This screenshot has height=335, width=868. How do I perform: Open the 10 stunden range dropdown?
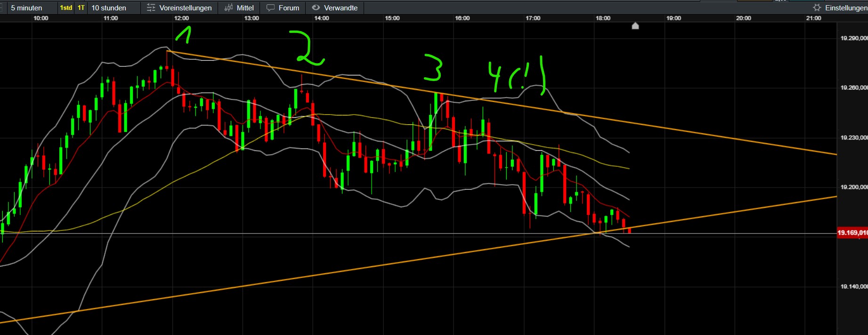coord(113,8)
